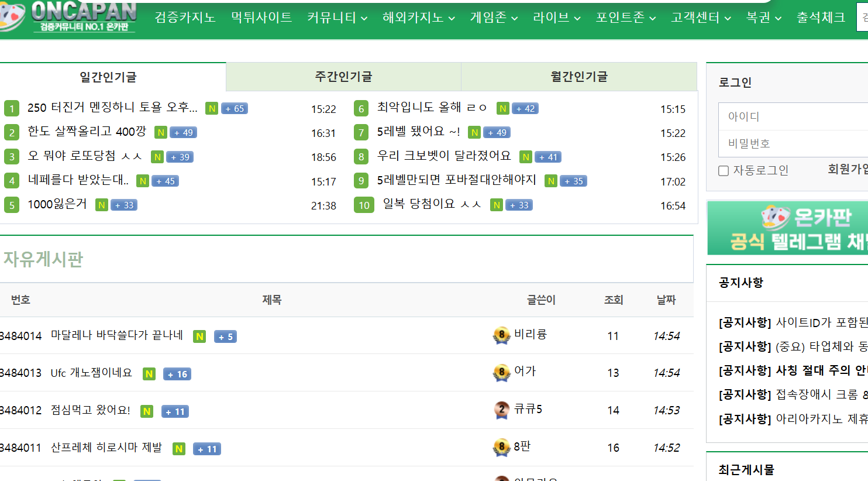This screenshot has height=481, width=868.
Task: Switch to the 주간인기글 tab
Action: (343, 77)
